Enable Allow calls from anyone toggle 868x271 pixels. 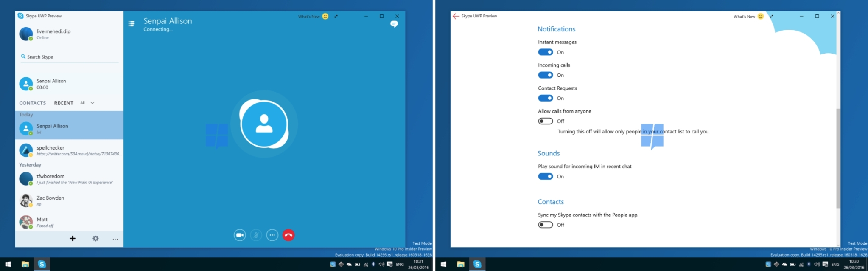click(546, 121)
